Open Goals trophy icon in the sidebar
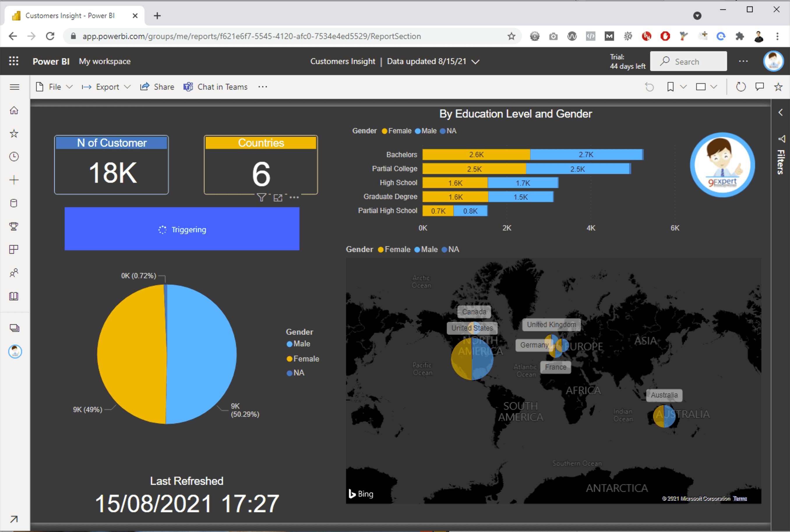The image size is (790, 532). click(14, 226)
